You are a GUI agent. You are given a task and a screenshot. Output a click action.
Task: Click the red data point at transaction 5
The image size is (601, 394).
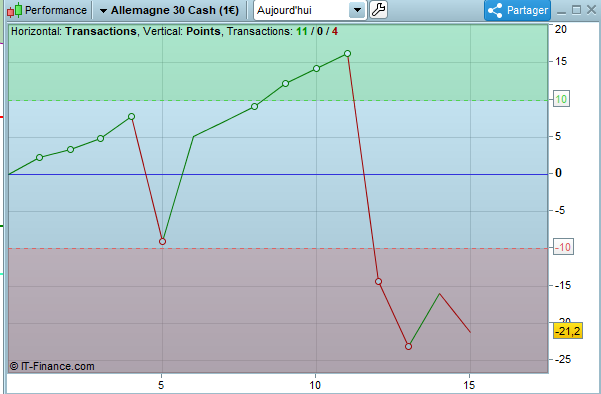coord(163,242)
